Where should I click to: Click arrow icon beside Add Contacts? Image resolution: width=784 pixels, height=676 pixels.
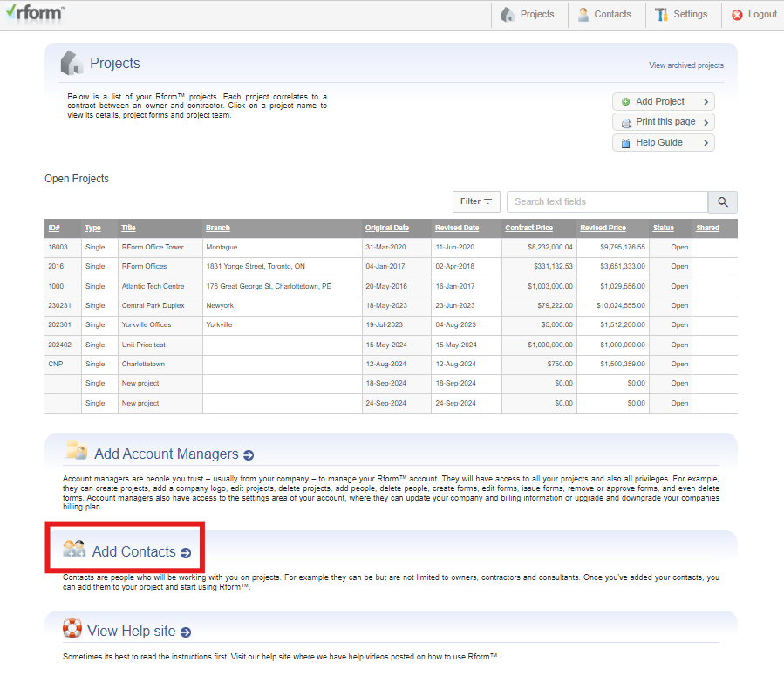pyautogui.click(x=186, y=553)
